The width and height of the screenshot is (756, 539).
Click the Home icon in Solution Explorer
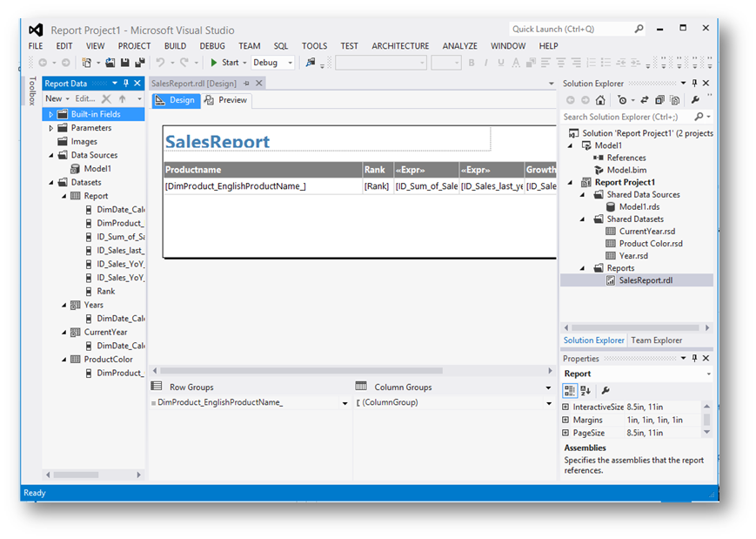coord(600,100)
